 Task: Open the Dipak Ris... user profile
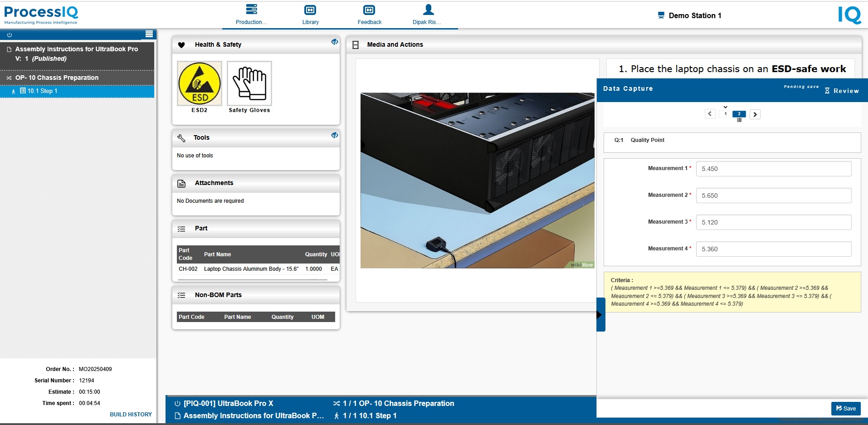pos(427,15)
